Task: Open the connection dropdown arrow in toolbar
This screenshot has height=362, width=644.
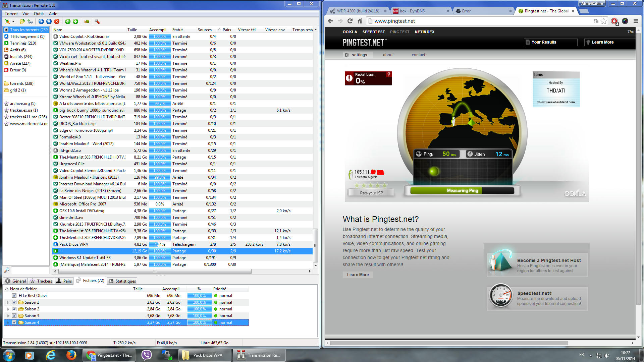Action: (x=13, y=21)
